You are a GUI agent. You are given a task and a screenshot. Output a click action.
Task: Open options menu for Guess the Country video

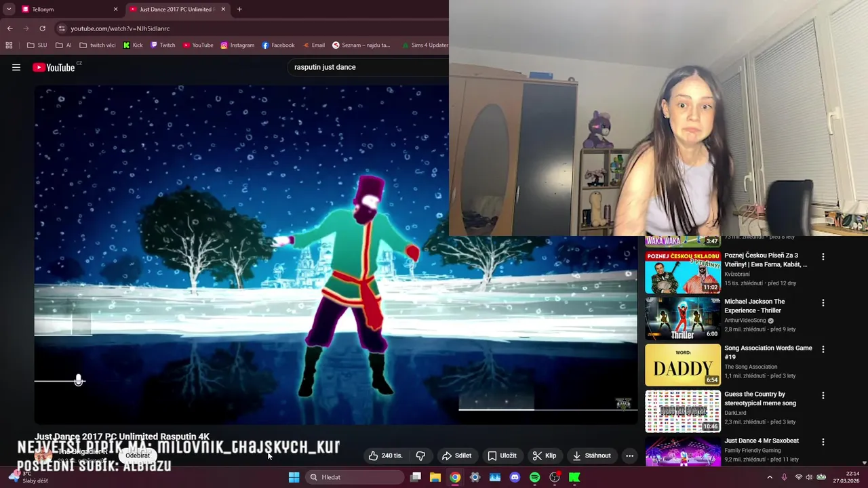tap(823, 395)
